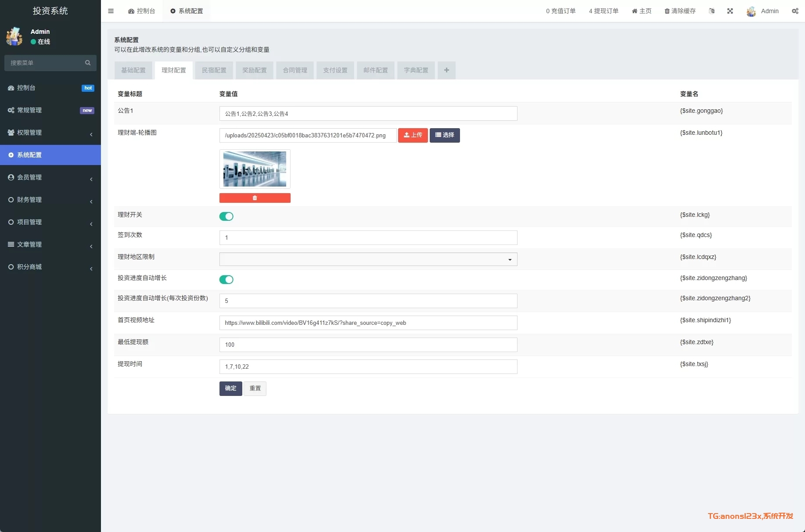Click the 最低提现额 input field
Viewport: 805px width, 532px height.
tap(368, 345)
